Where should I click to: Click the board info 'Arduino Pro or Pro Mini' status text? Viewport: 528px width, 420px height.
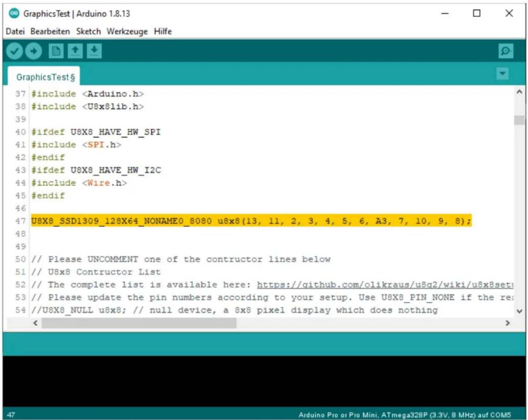tap(405, 415)
